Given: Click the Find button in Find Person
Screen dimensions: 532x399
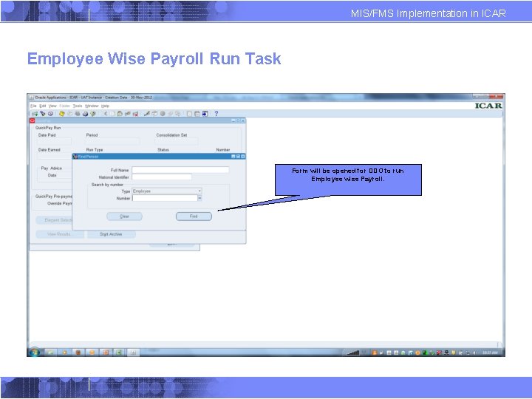Looking at the screenshot, I should (194, 216).
